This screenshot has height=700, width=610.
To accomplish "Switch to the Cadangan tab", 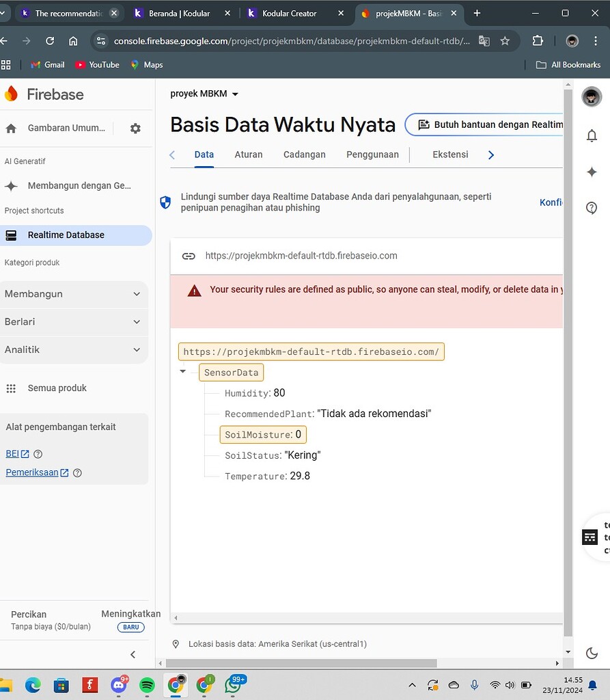I will pyautogui.click(x=304, y=154).
